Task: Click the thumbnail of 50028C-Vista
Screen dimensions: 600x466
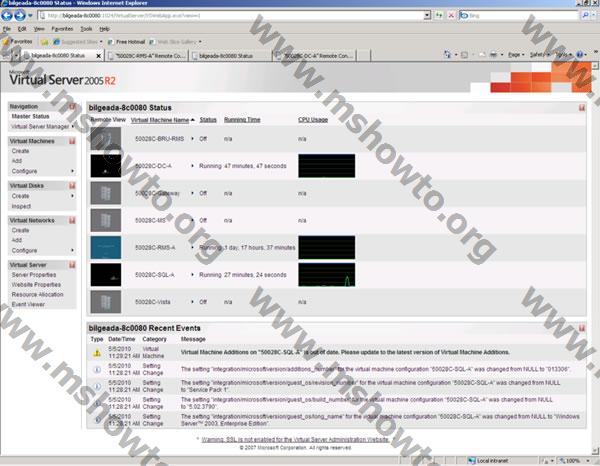Action: 106,302
